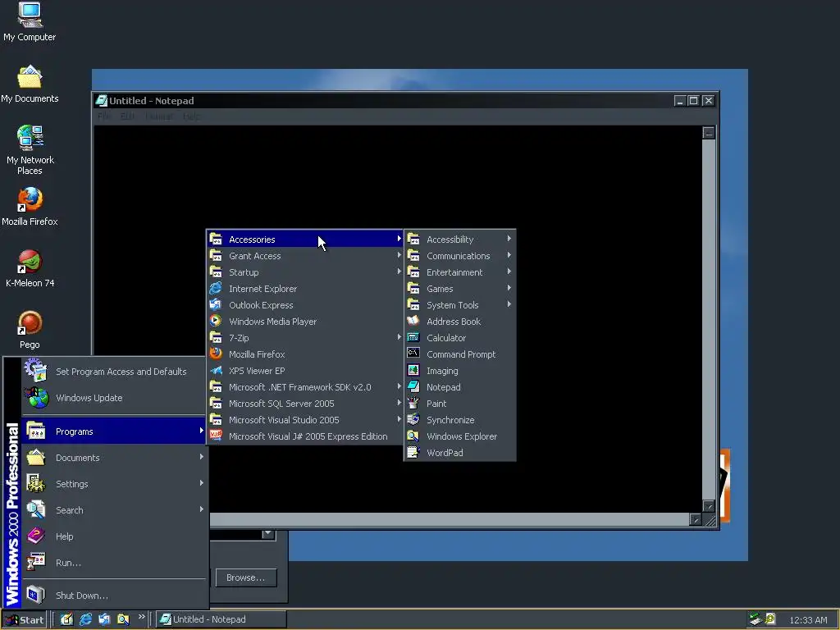
Task: Click the Browse... button
Action: (246, 577)
